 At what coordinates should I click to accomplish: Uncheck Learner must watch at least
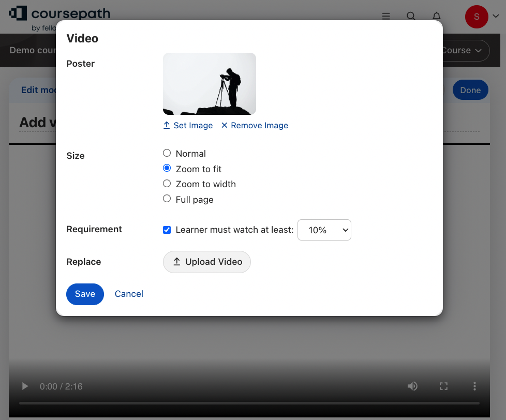click(167, 230)
